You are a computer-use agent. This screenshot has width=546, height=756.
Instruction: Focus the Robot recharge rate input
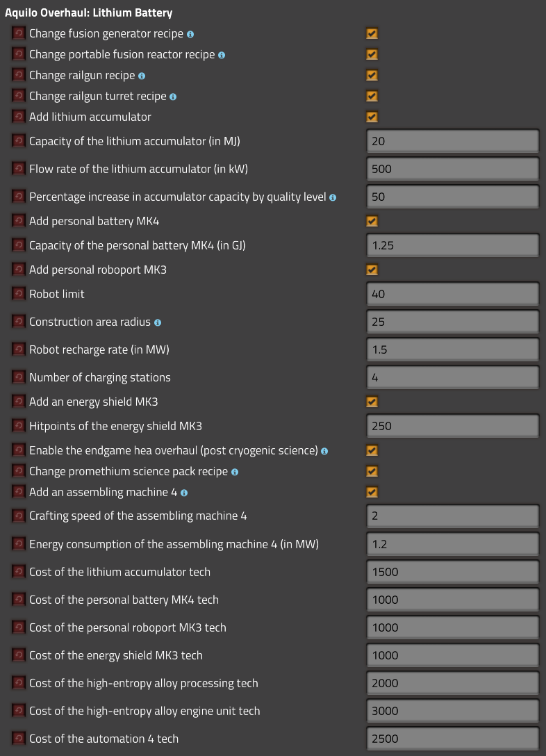coord(452,350)
